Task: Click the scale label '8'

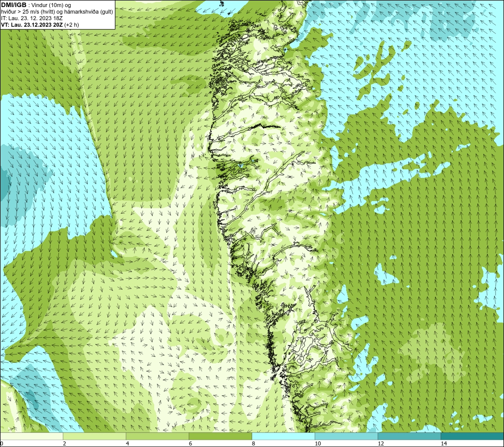Action: [x=254, y=443]
